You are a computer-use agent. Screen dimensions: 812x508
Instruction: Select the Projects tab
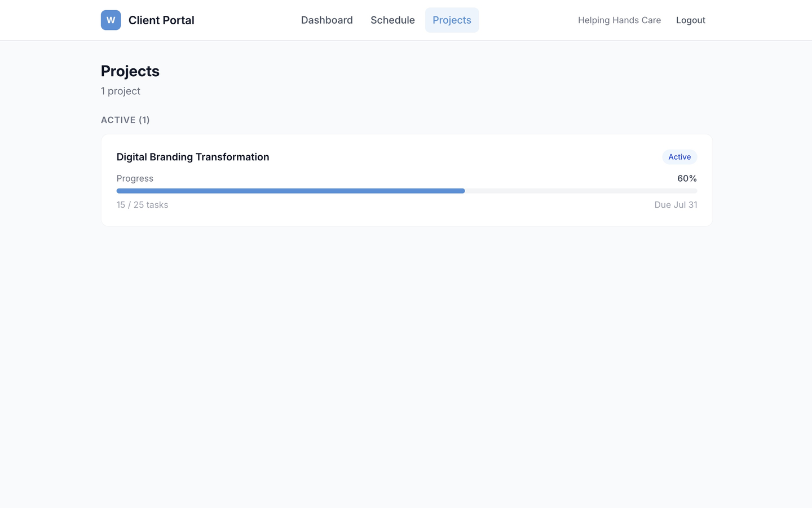click(452, 20)
